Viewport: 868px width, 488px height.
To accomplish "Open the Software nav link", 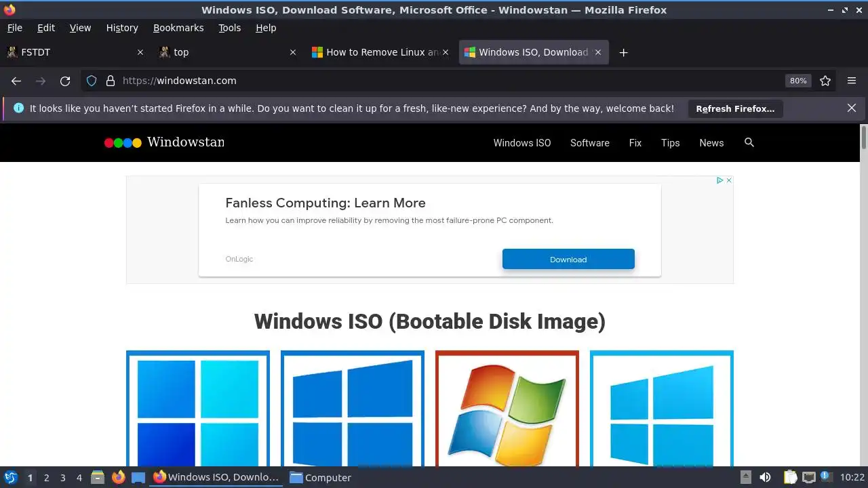I will (x=590, y=143).
